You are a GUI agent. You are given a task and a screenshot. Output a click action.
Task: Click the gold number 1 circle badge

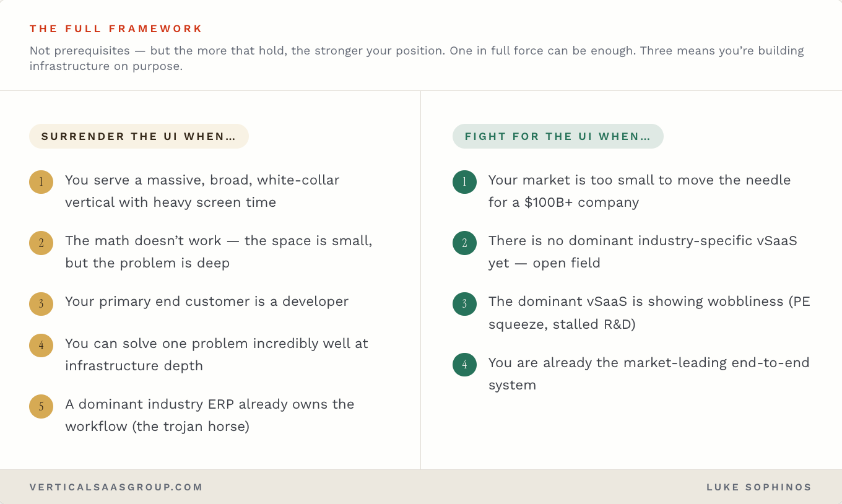(41, 182)
